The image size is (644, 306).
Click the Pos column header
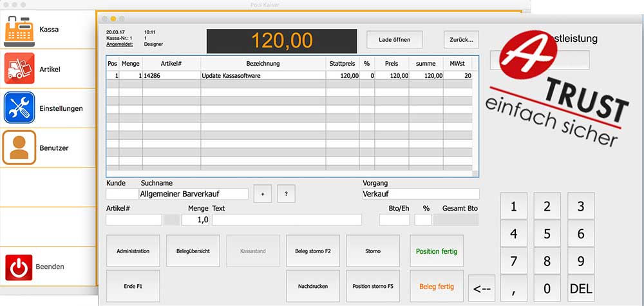click(x=113, y=64)
